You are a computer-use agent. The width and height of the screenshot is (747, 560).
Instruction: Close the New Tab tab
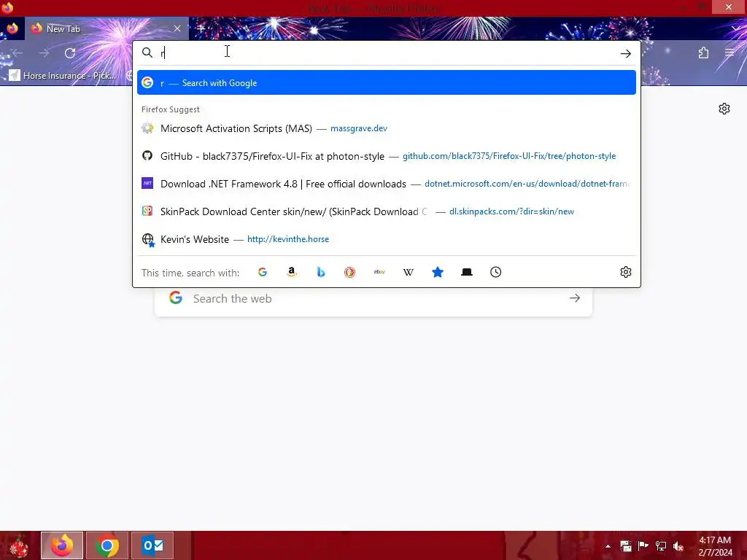point(177,28)
